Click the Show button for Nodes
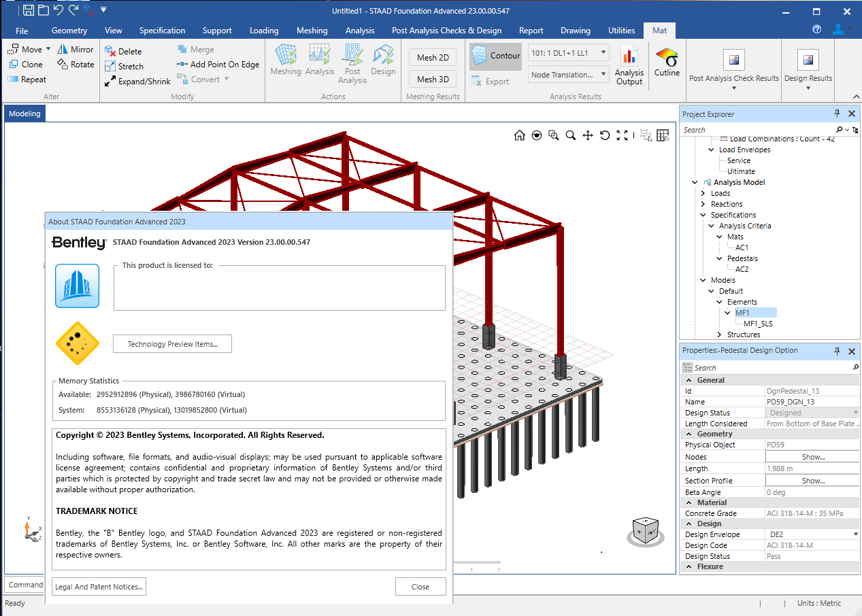The height and width of the screenshot is (616, 862). [x=812, y=457]
